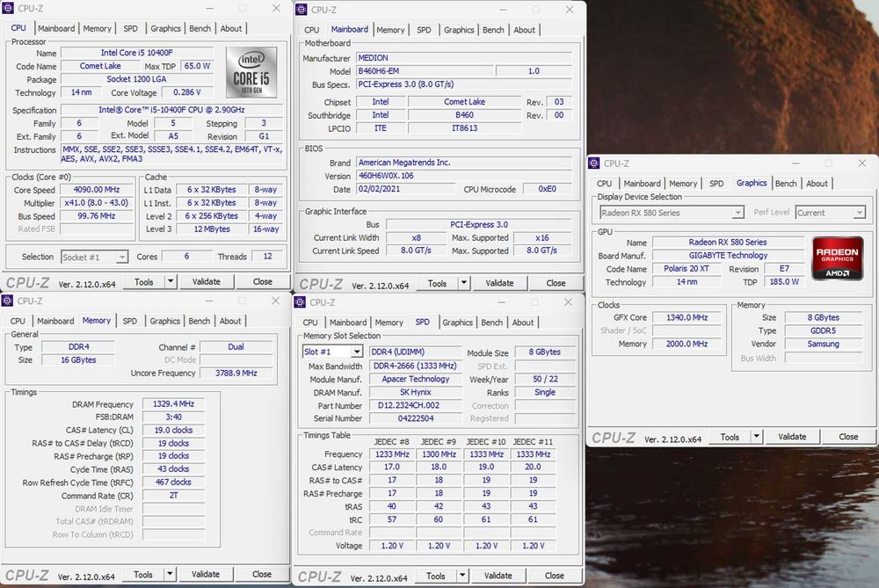Click Level 3 cache 12 MBytes value
The height and width of the screenshot is (588, 879).
click(x=212, y=229)
